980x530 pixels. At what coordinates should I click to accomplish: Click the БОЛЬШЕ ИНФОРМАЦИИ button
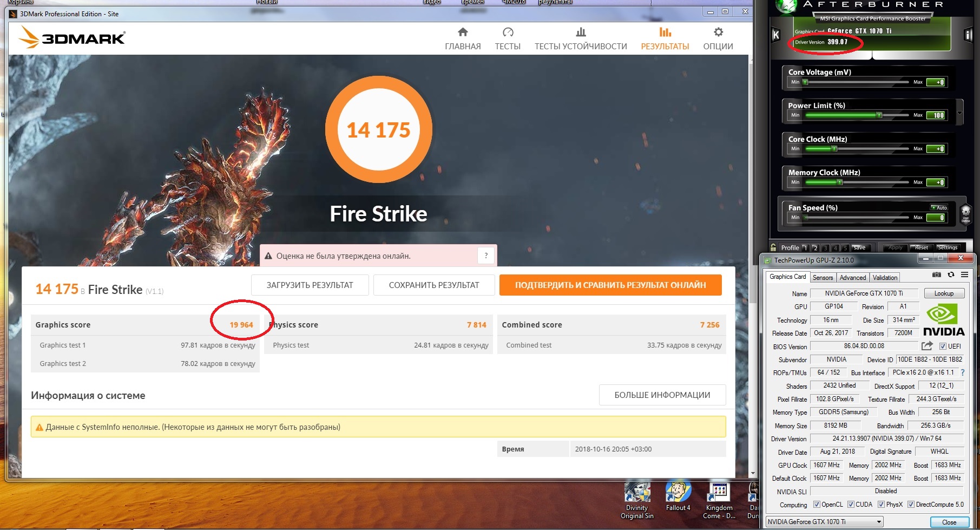pyautogui.click(x=662, y=395)
